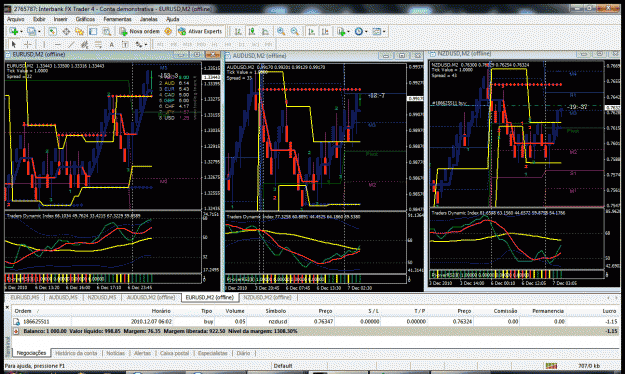Select the equidistant channel tool

[x=85, y=44]
